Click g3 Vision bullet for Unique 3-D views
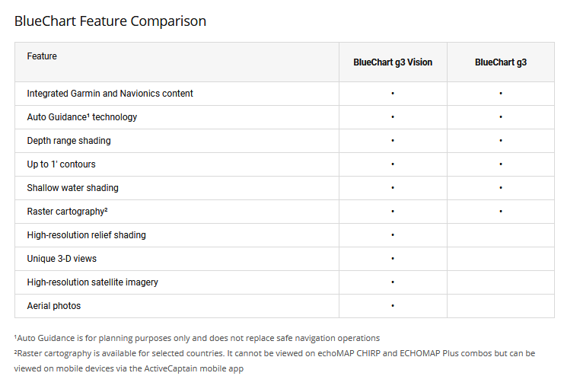The height and width of the screenshot is (392, 564). [x=393, y=259]
